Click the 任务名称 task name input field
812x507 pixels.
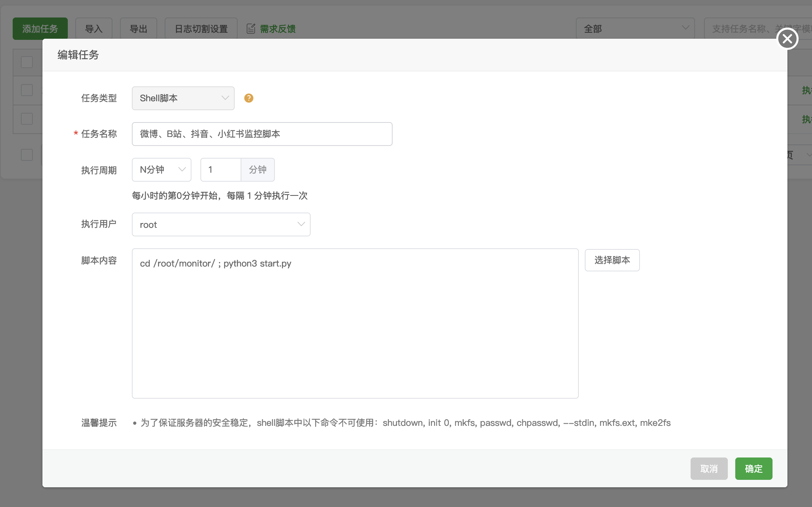[262, 134]
